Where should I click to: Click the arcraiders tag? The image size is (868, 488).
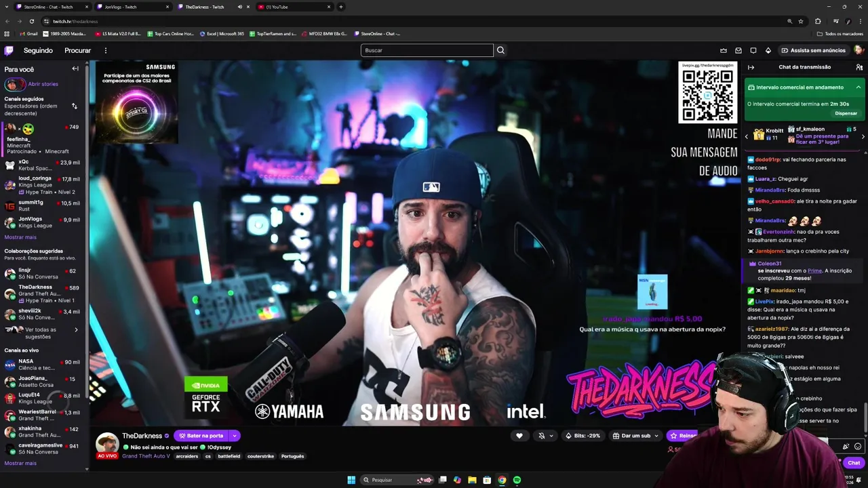pos(186,456)
